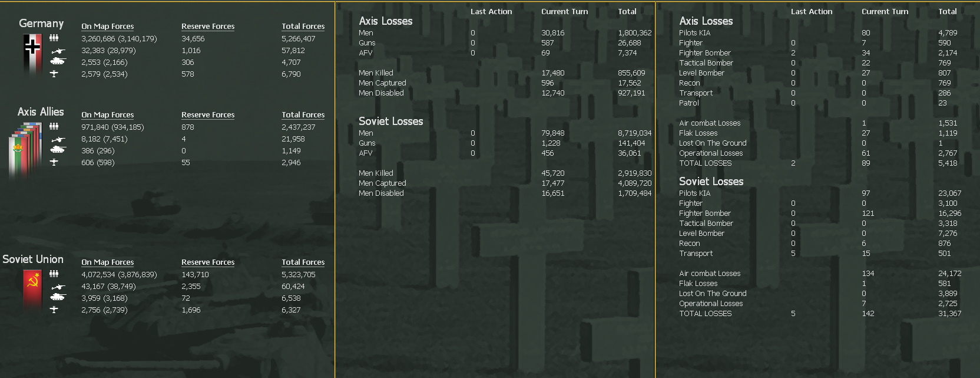This screenshot has width=980, height=378.
Task: Open Germany's Reserve Forces link
Action: coord(208,27)
